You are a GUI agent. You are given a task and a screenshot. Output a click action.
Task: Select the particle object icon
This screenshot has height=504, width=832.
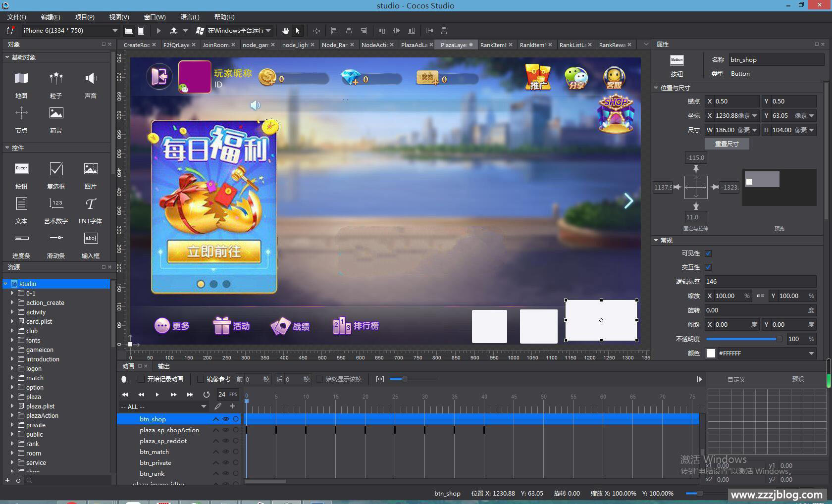[56, 78]
